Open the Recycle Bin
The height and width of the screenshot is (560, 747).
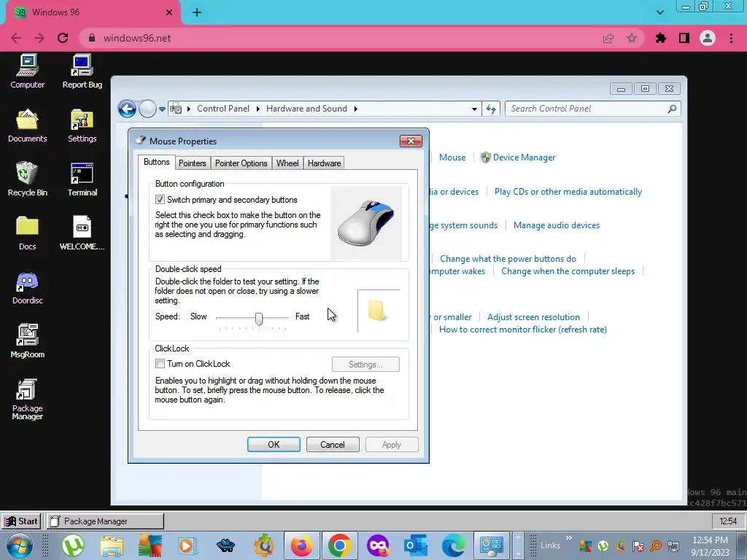coord(27,179)
